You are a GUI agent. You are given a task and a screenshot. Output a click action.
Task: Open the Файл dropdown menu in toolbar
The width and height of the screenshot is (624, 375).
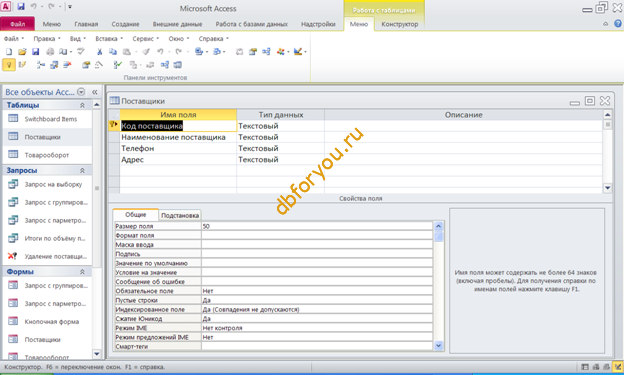pyautogui.click(x=14, y=39)
